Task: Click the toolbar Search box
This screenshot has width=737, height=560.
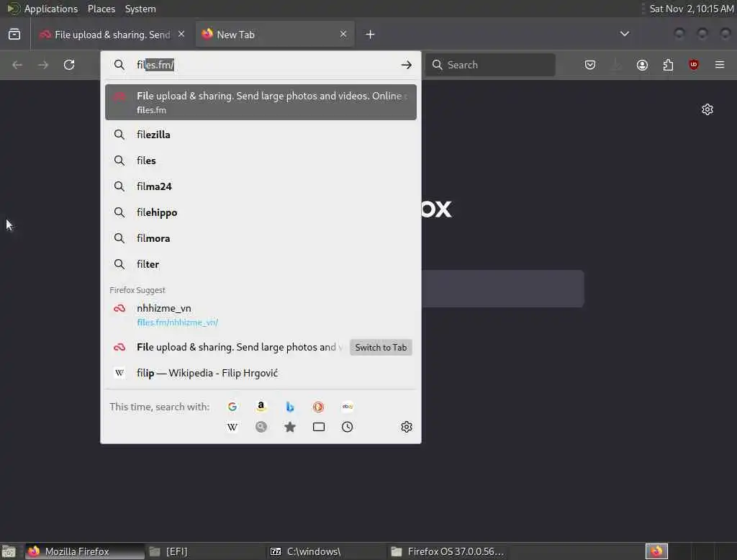Action: point(490,65)
